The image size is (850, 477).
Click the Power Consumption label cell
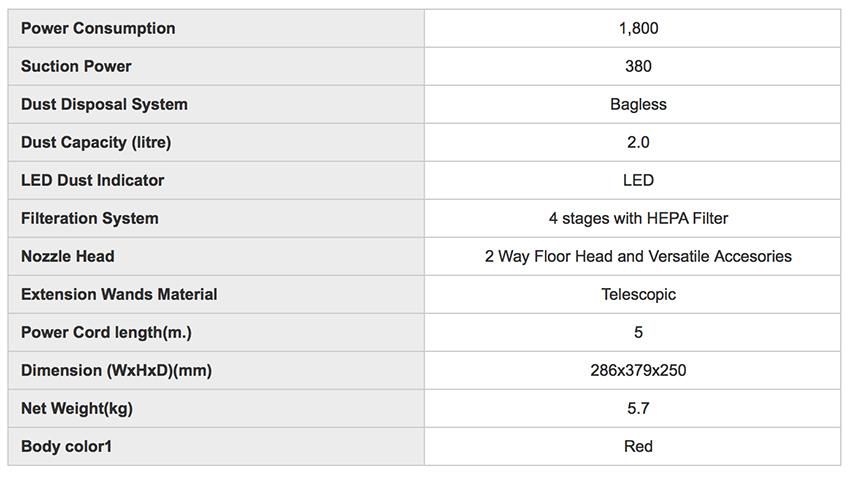click(x=98, y=28)
